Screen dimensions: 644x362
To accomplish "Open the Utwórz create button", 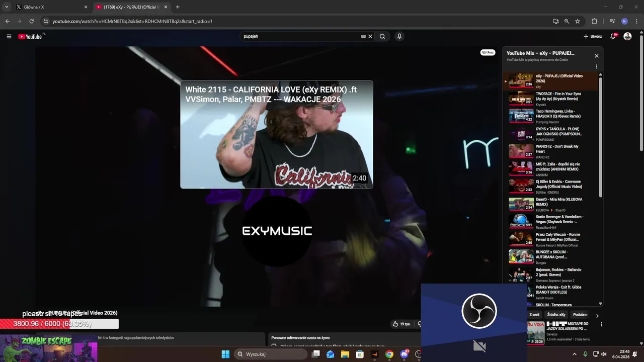I will (593, 36).
